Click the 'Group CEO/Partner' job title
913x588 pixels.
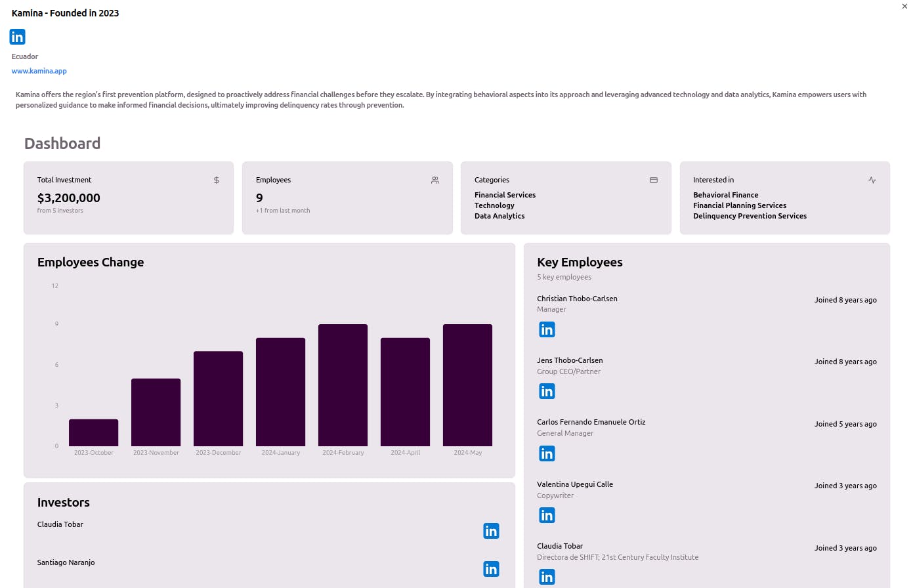(x=568, y=371)
